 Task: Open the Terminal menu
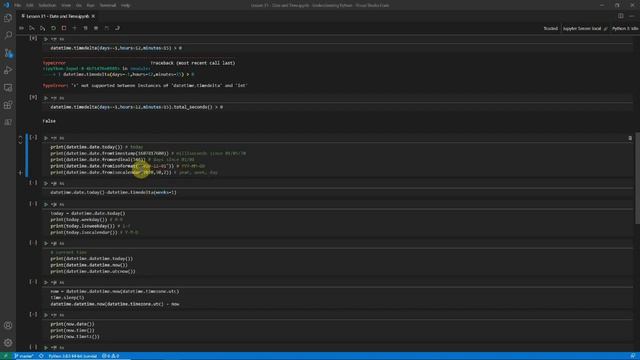(108, 5)
